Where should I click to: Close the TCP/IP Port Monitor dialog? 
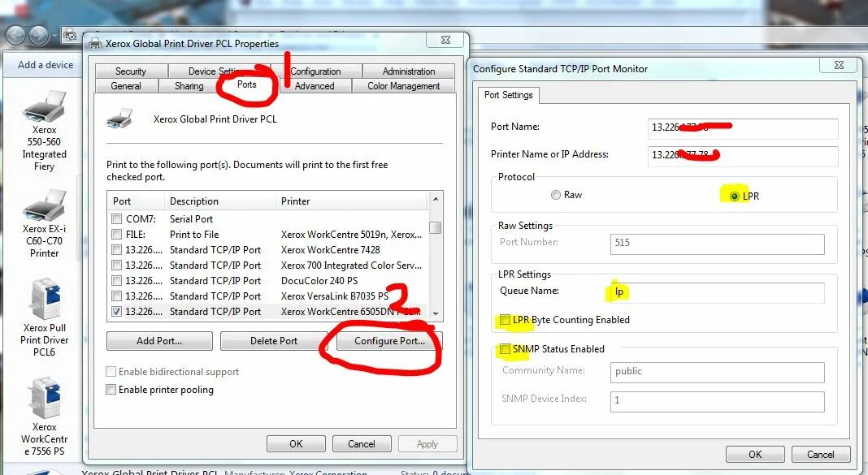839,65
